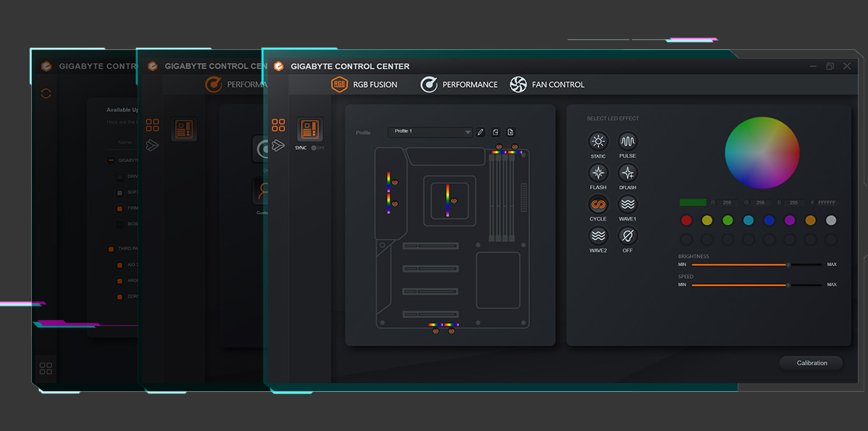The image size is (868, 431).
Task: Click the Brightness slider track
Action: pos(757,265)
